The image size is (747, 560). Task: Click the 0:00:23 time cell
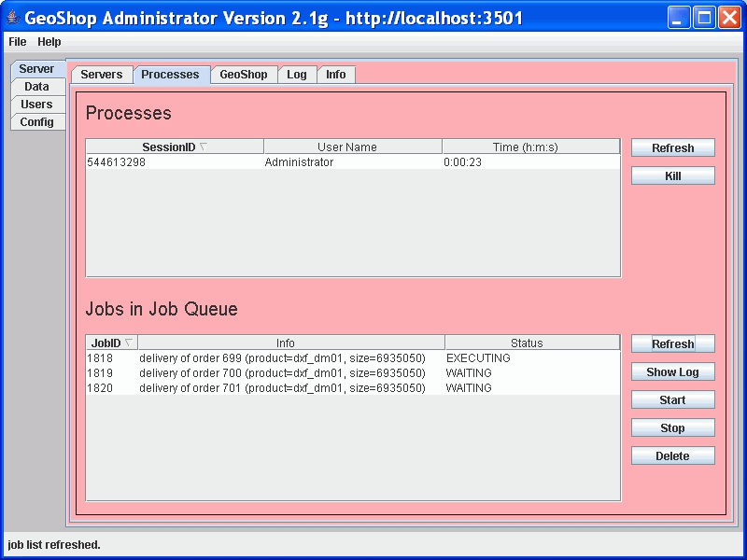click(530, 161)
